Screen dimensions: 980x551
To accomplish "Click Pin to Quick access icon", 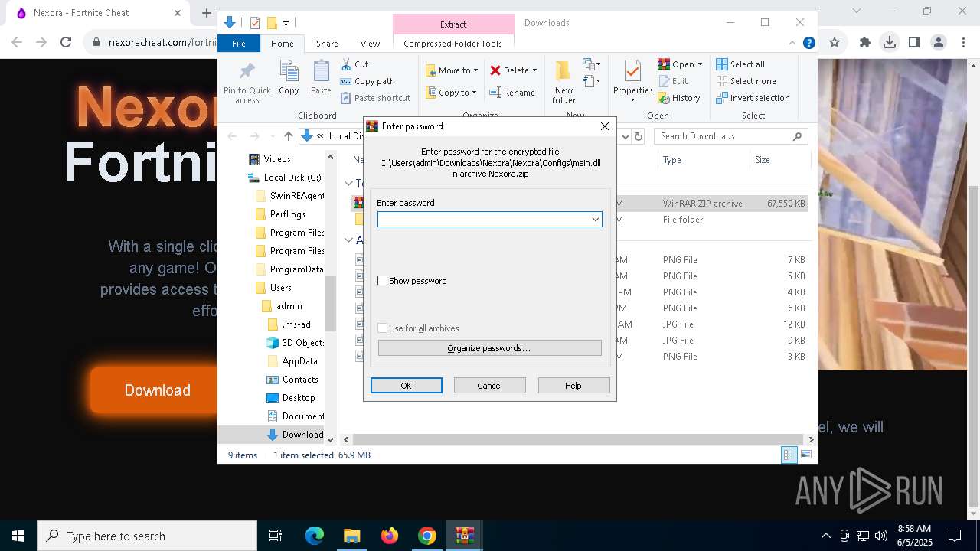I will (247, 83).
